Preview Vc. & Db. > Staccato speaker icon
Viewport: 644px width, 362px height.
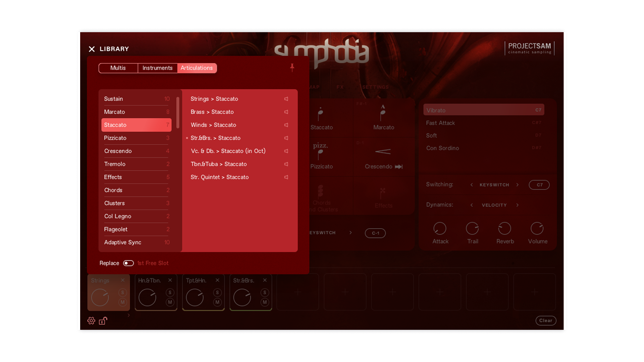pyautogui.click(x=286, y=151)
